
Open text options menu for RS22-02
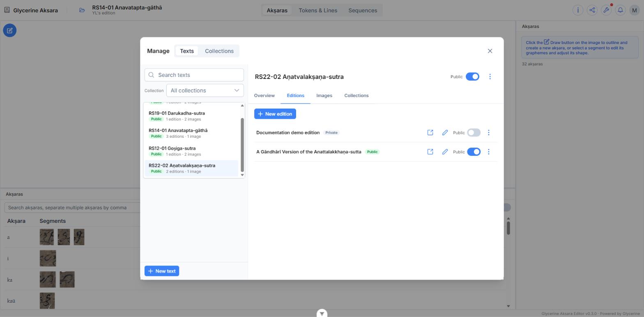point(490,76)
